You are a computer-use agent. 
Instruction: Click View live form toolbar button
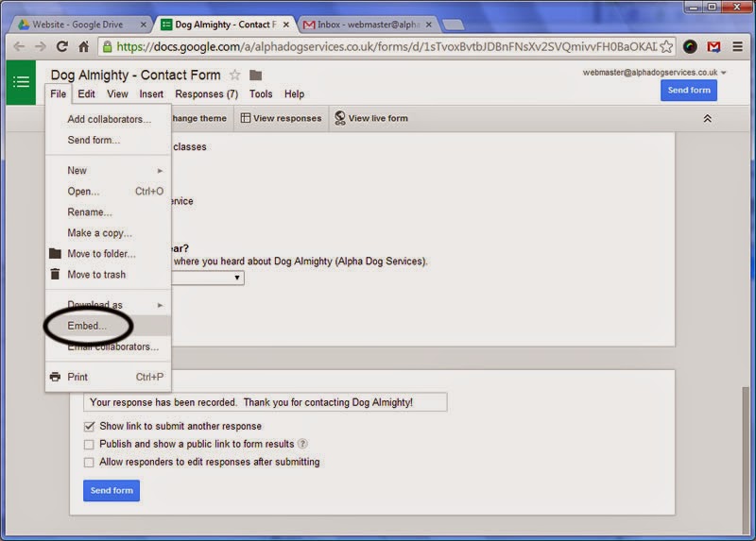pos(371,119)
